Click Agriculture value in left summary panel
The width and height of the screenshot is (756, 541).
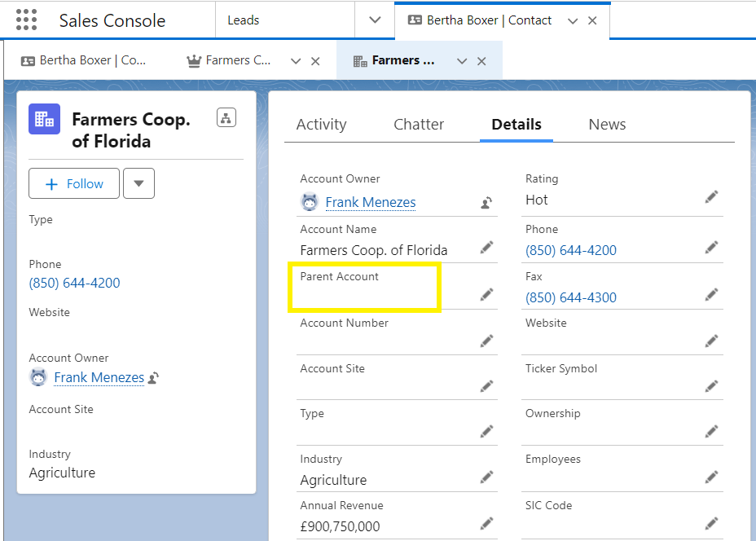click(62, 473)
